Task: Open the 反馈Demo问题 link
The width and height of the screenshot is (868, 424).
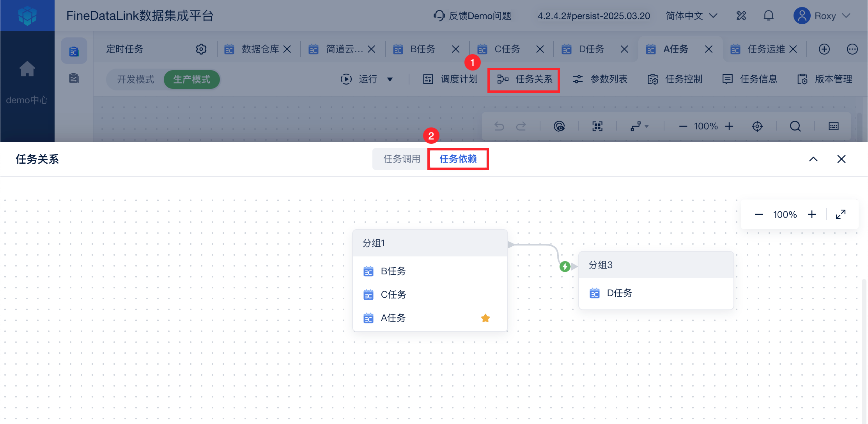Action: tap(472, 16)
